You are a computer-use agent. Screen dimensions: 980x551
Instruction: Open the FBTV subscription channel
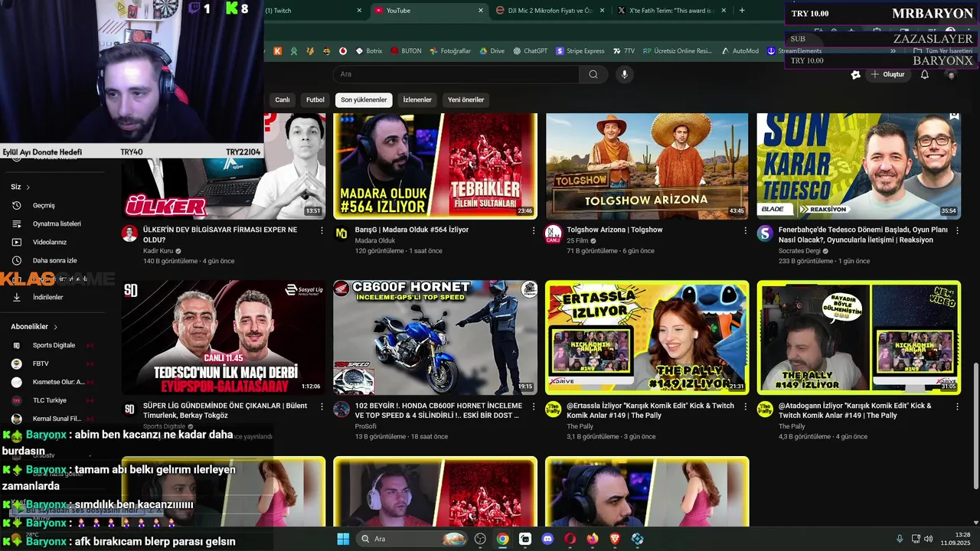pyautogui.click(x=41, y=364)
